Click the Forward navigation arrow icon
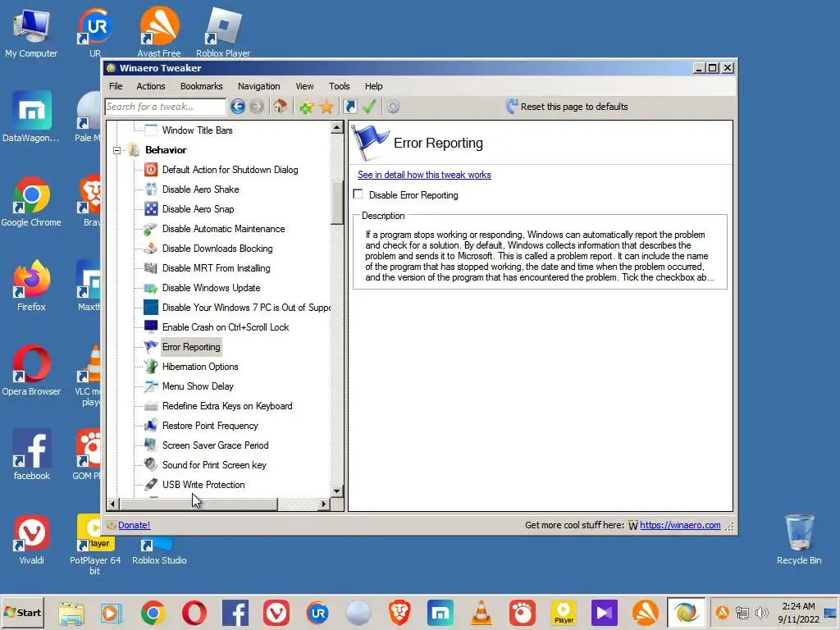840x630 pixels. click(257, 107)
